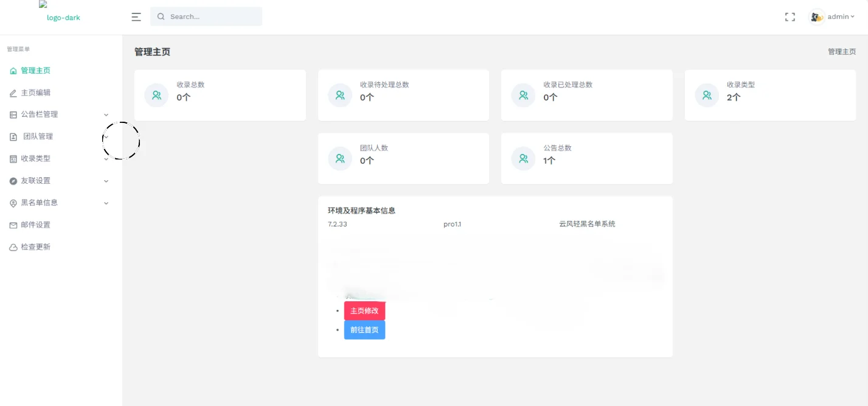
Task: Click the pro1.1 version text
Action: pos(453,224)
